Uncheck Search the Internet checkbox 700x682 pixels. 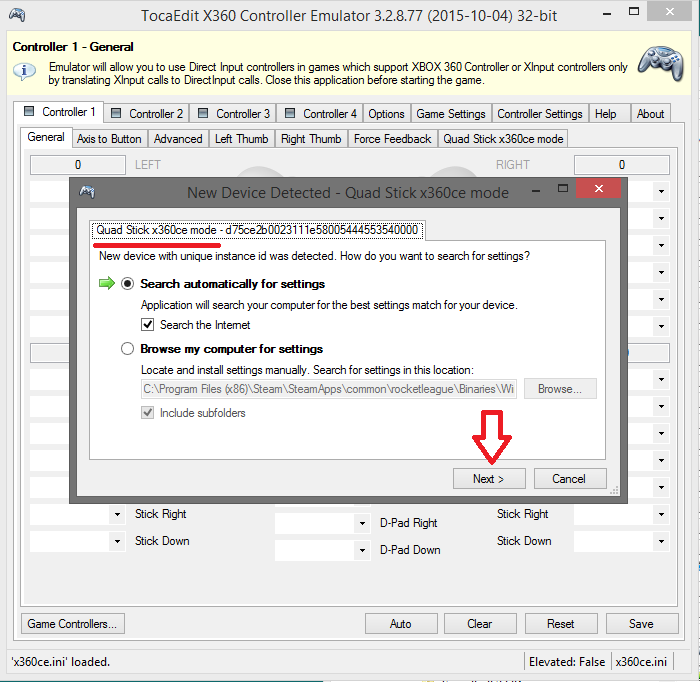click(147, 324)
